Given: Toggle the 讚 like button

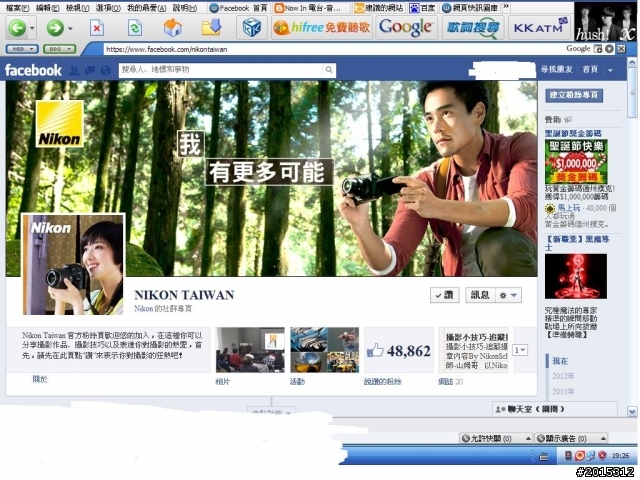Looking at the screenshot, I should (x=445, y=295).
